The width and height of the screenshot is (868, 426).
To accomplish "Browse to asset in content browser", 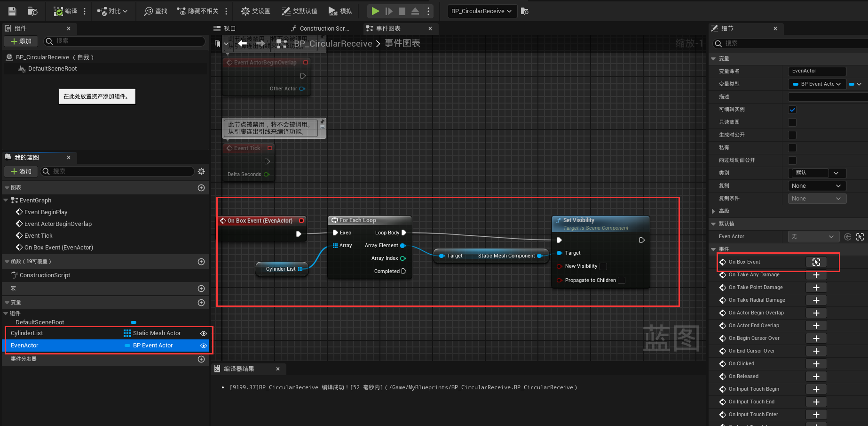I will (33, 11).
